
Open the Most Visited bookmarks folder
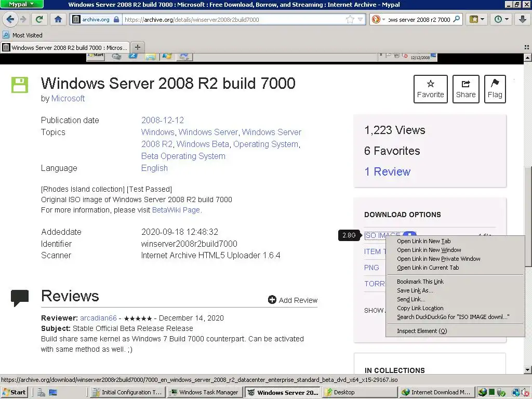click(x=22, y=35)
